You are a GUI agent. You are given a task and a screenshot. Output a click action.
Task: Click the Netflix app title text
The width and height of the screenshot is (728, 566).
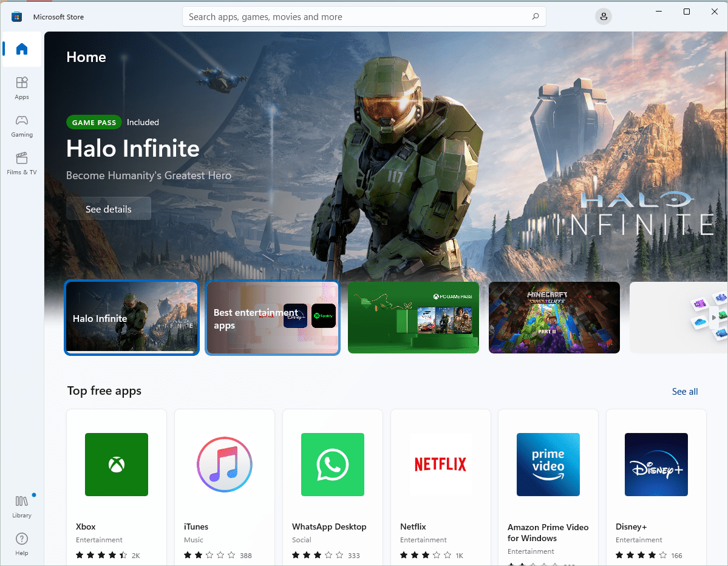coord(413,527)
